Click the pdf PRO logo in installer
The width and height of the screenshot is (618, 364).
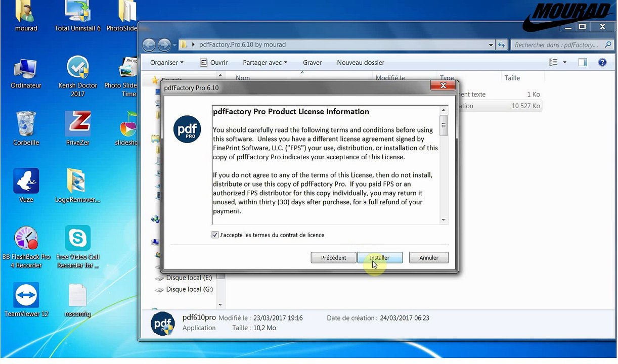coord(187,129)
